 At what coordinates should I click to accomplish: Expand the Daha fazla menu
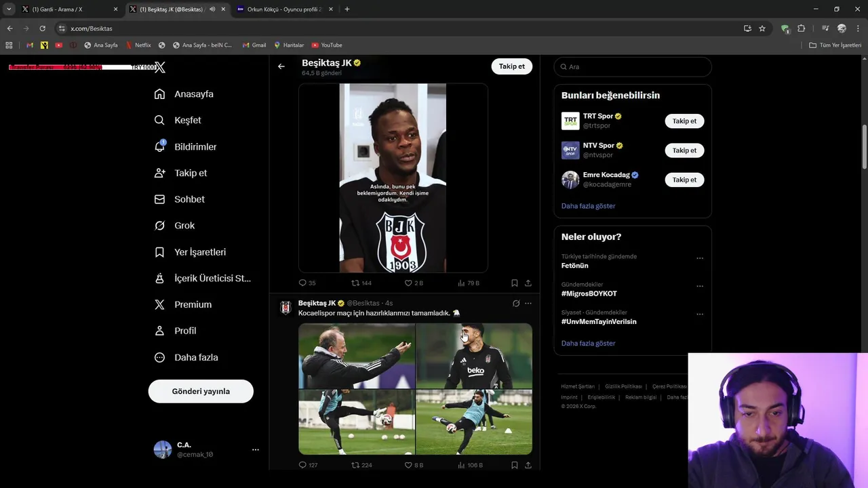[x=186, y=357]
